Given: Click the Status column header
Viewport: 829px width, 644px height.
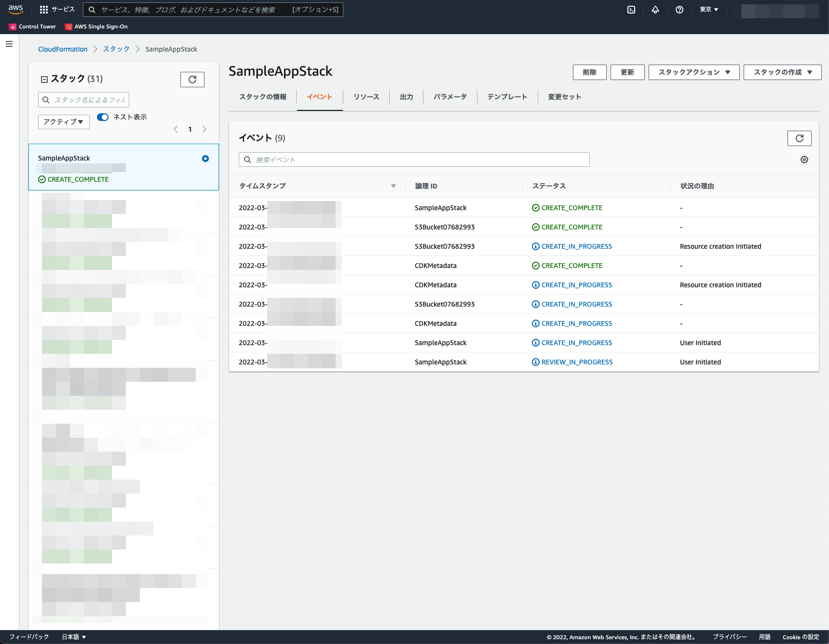Looking at the screenshot, I should click(549, 186).
